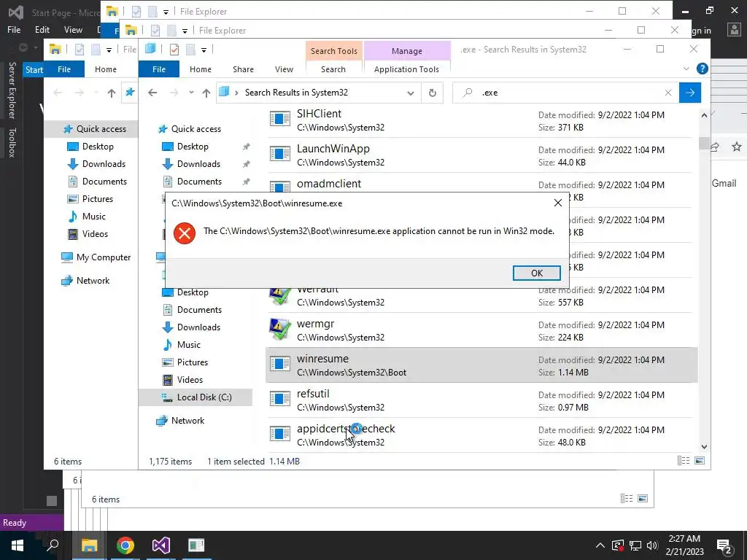The image size is (747, 560).
Task: Open the Home tab in Search Results window
Action: click(200, 69)
